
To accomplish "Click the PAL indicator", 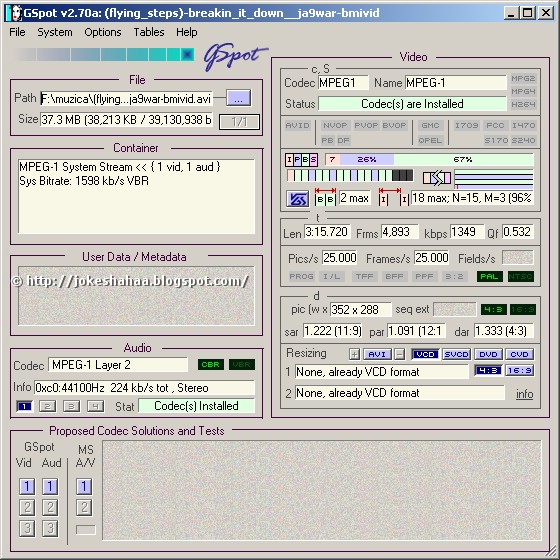I will (489, 276).
